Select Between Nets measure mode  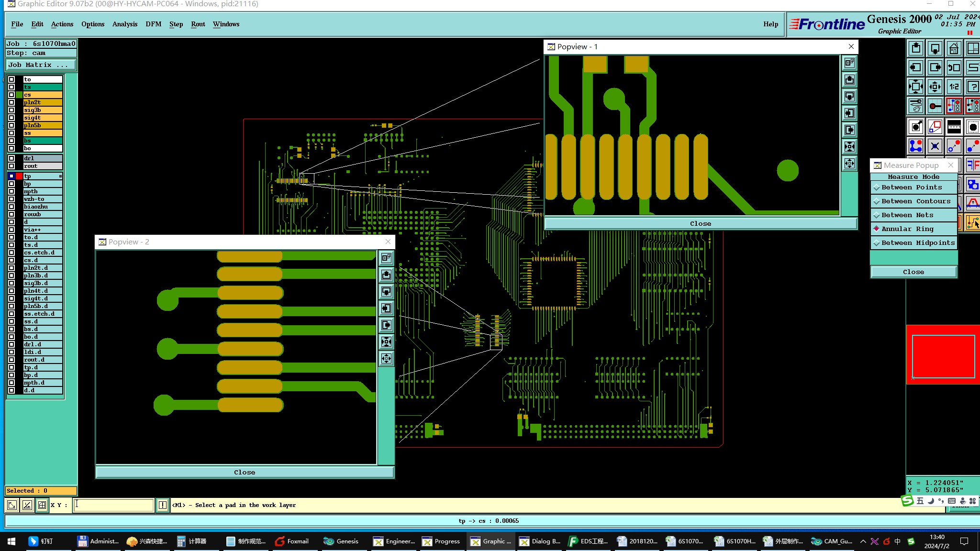click(907, 215)
